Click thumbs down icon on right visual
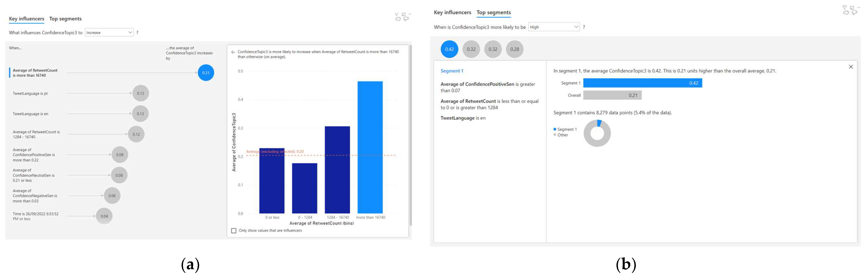Image resolution: width=868 pixels, height=277 pixels. (x=854, y=13)
